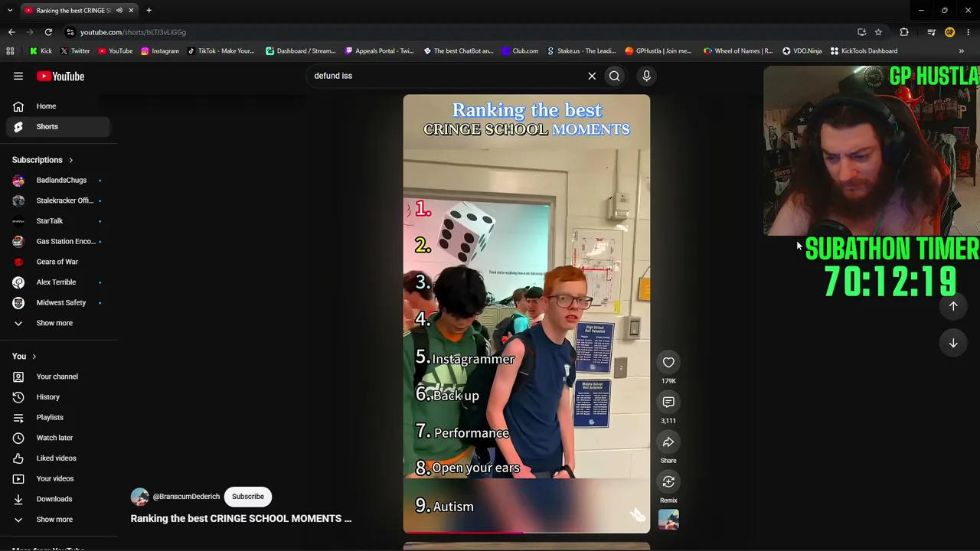Viewport: 980px width, 551px height.
Task: Click the browser address bar
Action: (x=459, y=32)
